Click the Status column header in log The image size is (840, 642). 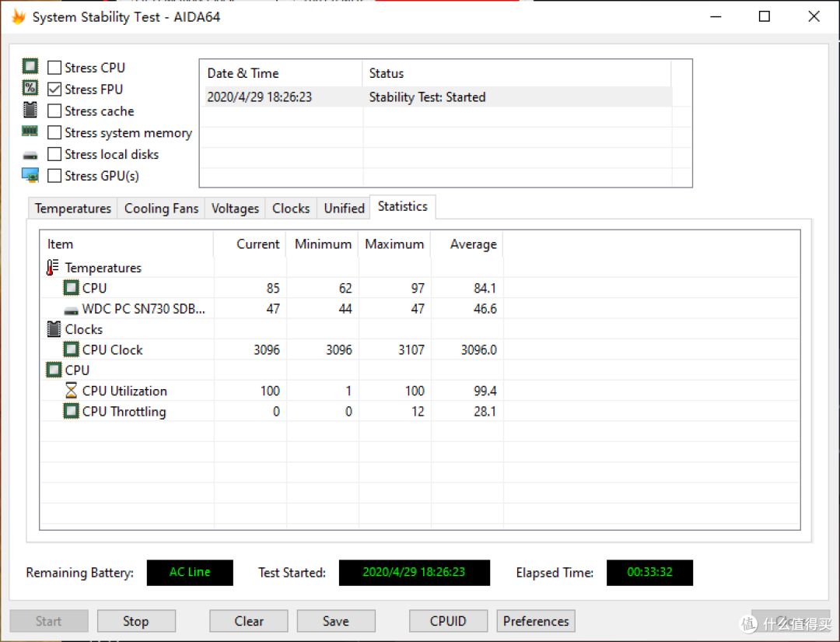pos(517,73)
